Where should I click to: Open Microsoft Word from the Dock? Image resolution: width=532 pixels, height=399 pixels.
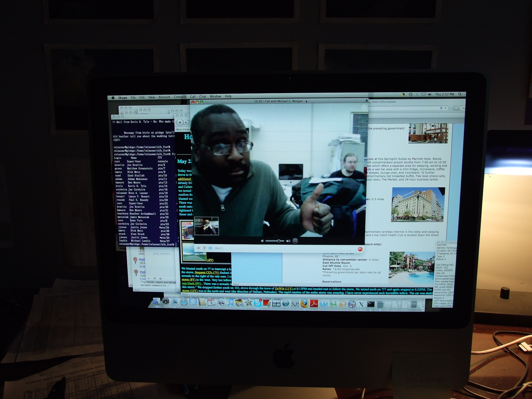pos(324,304)
